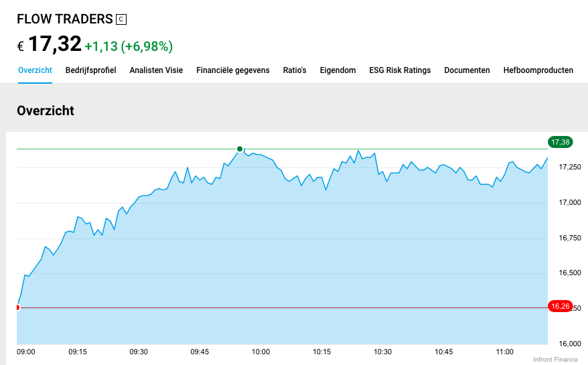Click the 10:15 time axis label
Screen dimensions: 588x365
click(x=321, y=352)
